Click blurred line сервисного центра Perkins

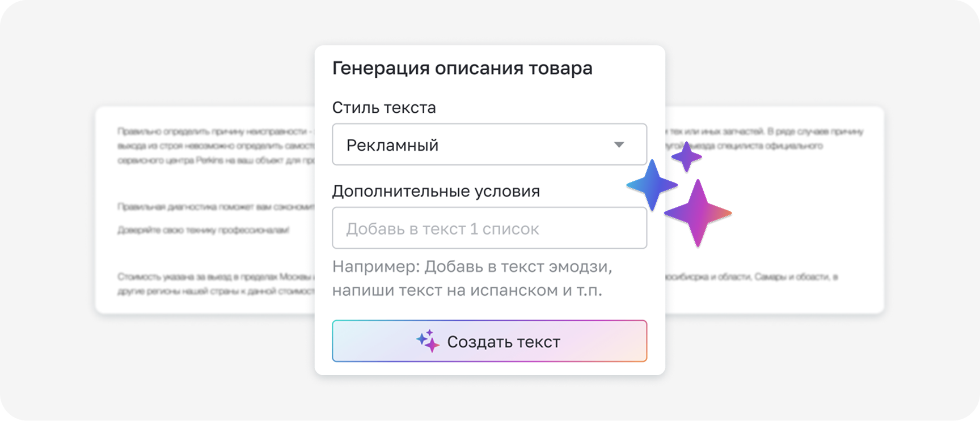coord(216,160)
